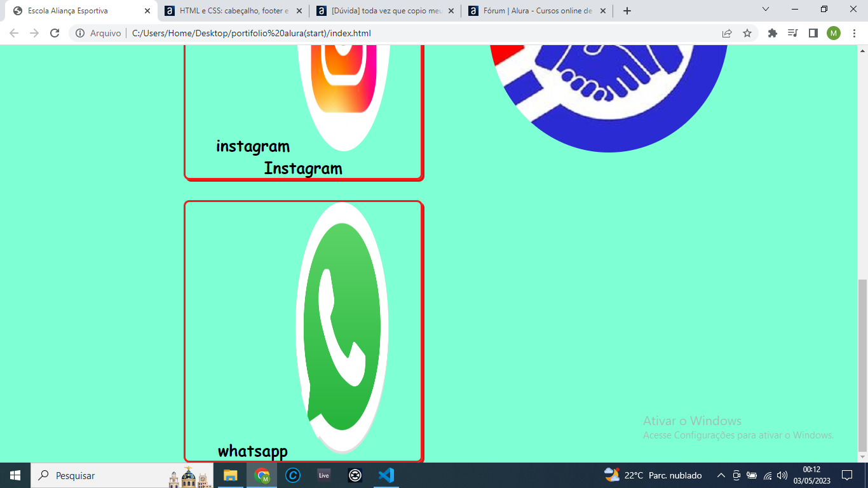This screenshot has width=868, height=488.
Task: Open the clock and date 00:12
Action: point(811,475)
